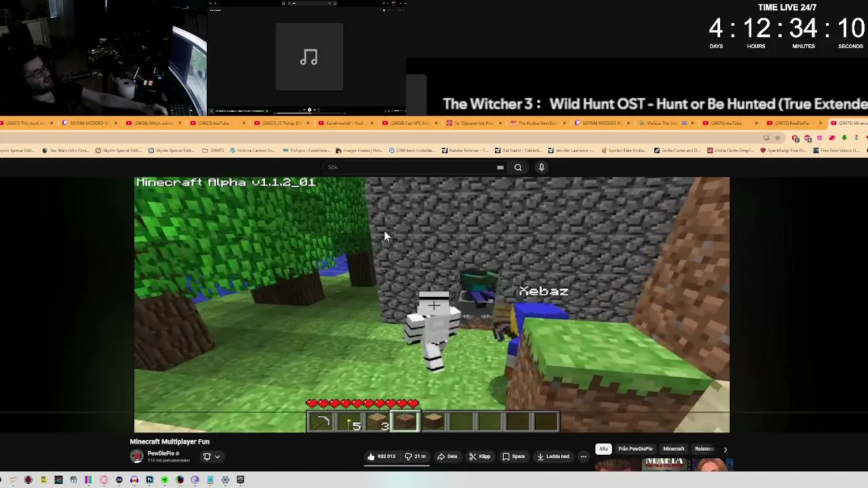Click the bookmark star icon in address bar
Viewport: 868px width, 488px height.
(x=777, y=138)
